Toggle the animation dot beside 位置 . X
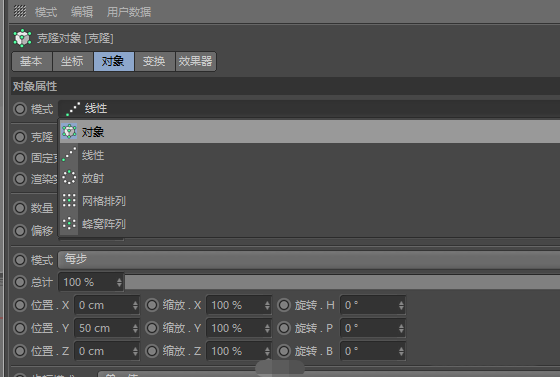This screenshot has height=377, width=560. click(x=20, y=305)
